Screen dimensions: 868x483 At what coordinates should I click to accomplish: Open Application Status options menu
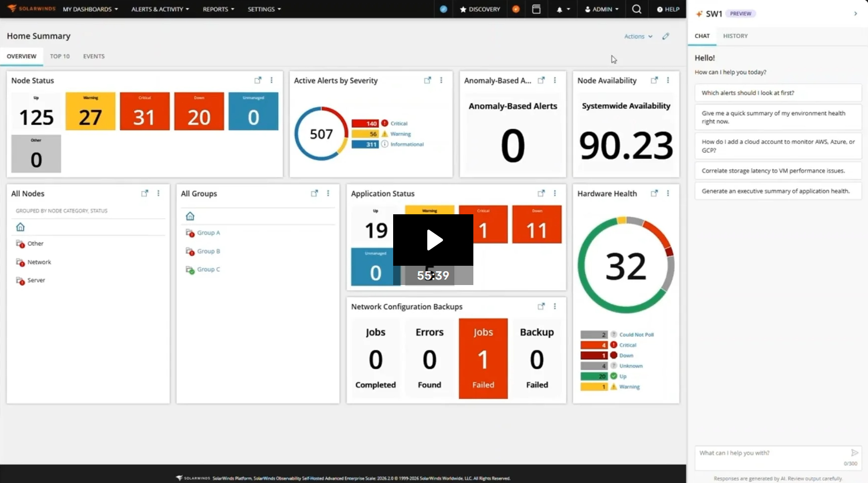coord(555,193)
